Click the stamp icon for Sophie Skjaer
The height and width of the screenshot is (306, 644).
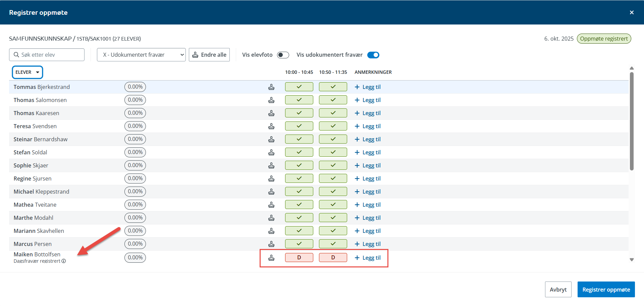click(x=271, y=165)
